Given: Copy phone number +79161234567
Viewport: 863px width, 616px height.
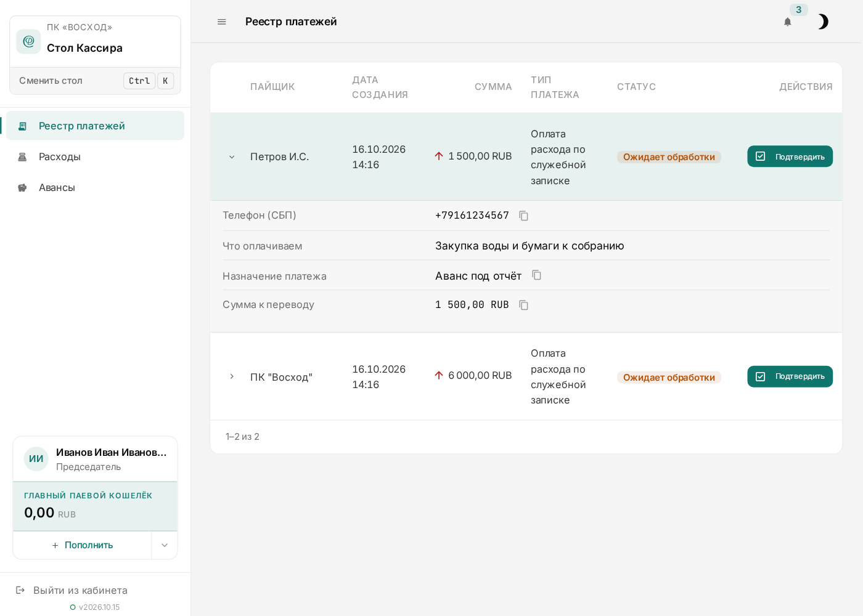Looking at the screenshot, I should (x=523, y=216).
